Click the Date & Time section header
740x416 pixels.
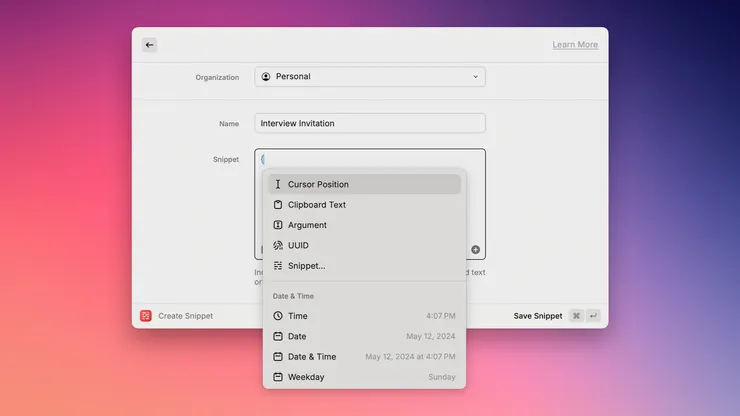(293, 296)
